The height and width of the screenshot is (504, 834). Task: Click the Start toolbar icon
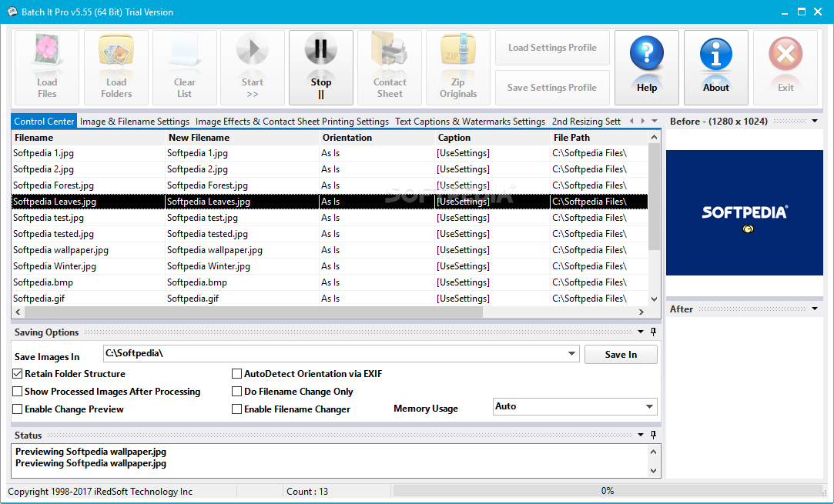click(x=252, y=68)
